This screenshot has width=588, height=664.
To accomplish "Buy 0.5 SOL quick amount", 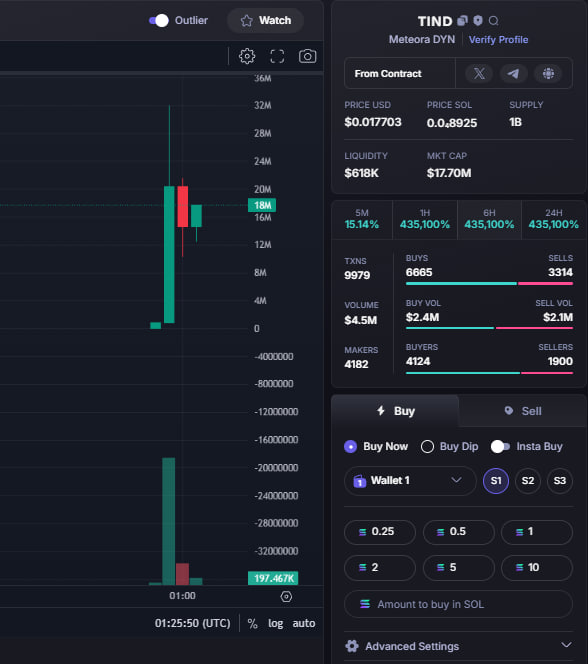I will [x=458, y=532].
